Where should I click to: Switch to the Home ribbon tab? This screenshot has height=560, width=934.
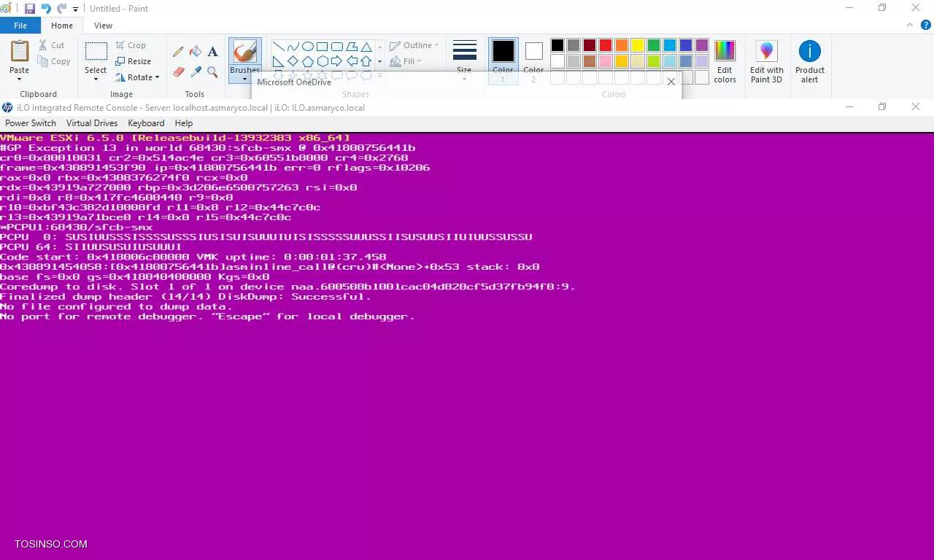[62, 26]
